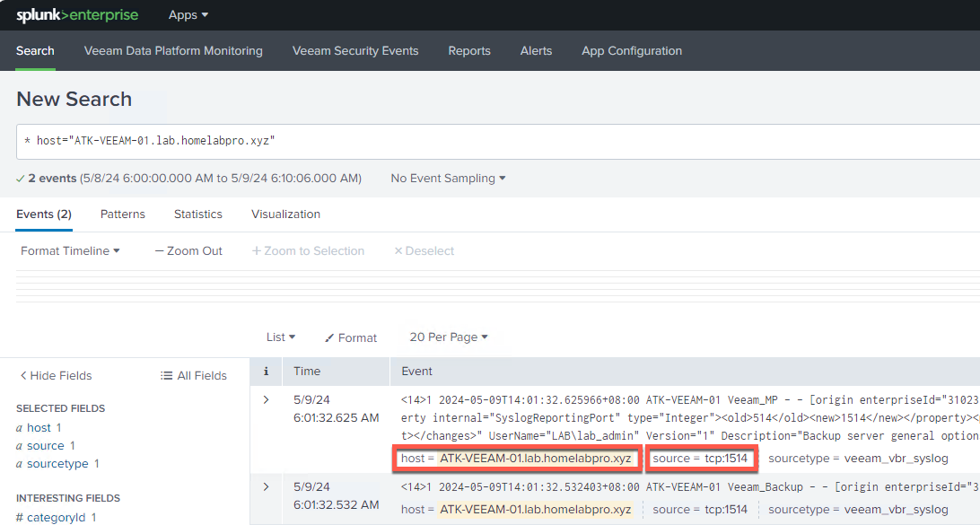Collapse sidebar with Hide Fields
Viewport: 980px width, 525px height.
tap(56, 376)
